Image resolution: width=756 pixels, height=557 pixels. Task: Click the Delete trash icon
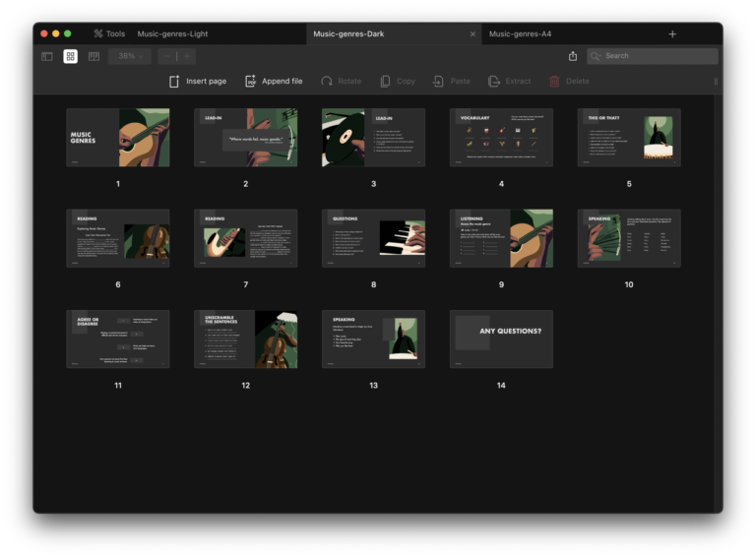click(x=554, y=81)
